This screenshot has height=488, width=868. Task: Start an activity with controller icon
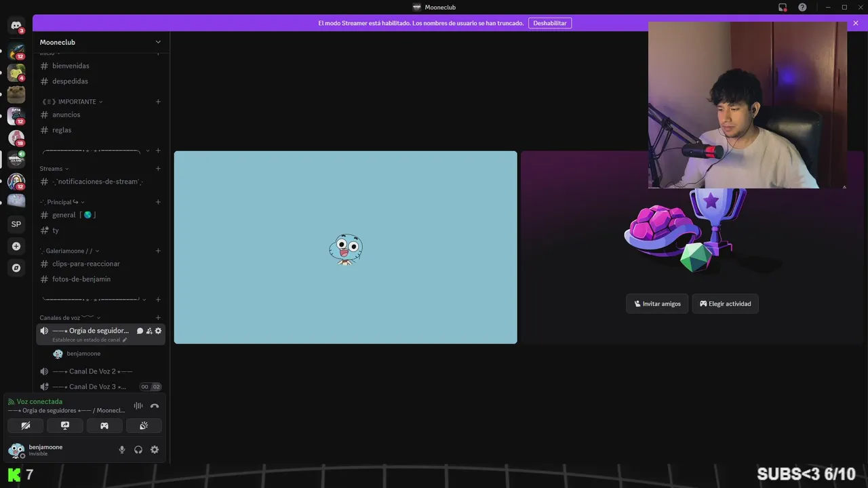click(x=104, y=426)
